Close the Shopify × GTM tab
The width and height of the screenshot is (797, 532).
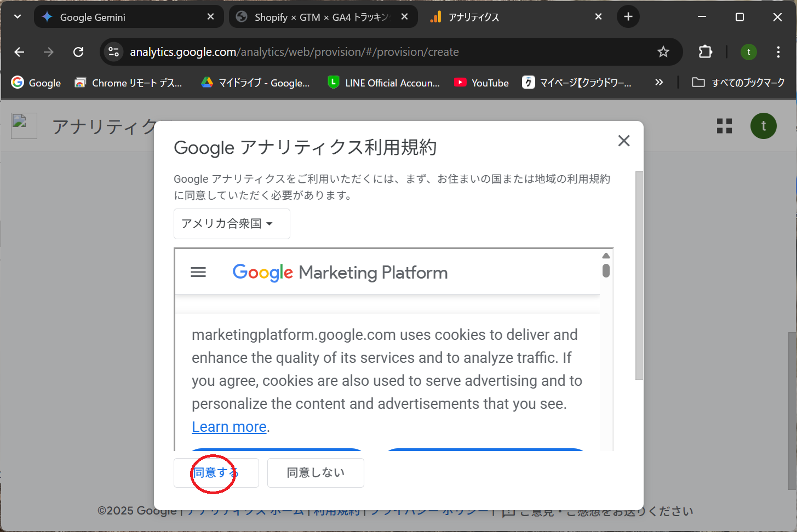tap(404, 17)
